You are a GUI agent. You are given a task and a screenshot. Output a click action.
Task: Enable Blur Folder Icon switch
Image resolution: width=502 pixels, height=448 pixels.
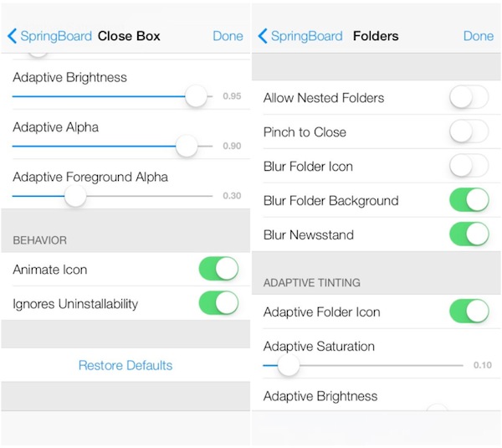[469, 167]
